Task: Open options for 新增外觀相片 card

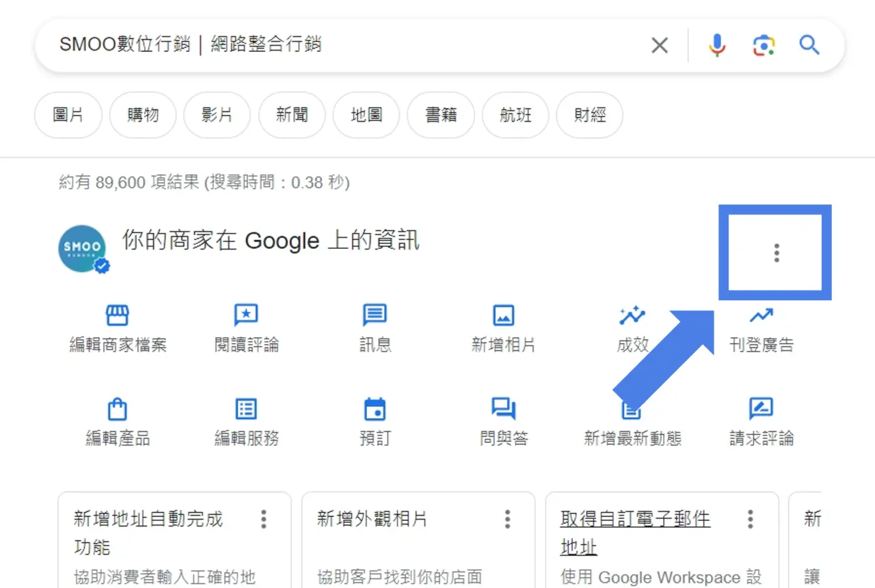Action: pyautogui.click(x=507, y=519)
